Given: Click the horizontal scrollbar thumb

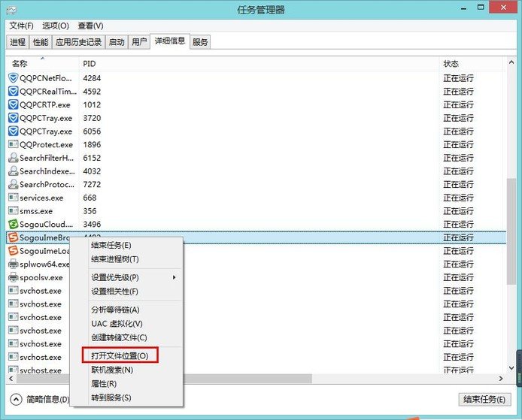Looking at the screenshot, I should (x=165, y=379).
